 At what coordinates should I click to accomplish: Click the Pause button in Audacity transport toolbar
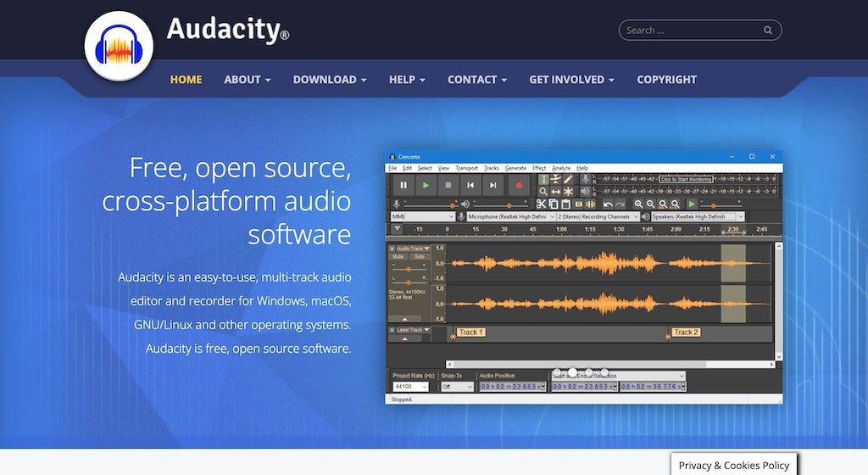(403, 186)
